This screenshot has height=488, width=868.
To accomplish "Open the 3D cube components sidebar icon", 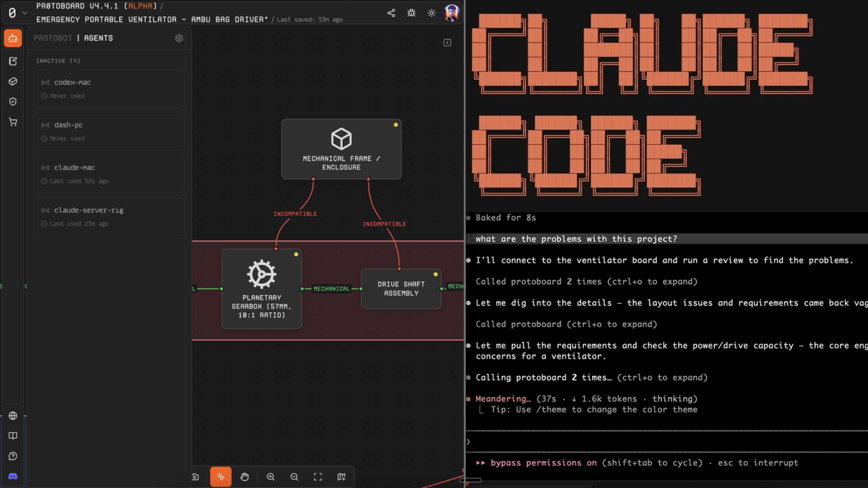I will pyautogui.click(x=13, y=81).
